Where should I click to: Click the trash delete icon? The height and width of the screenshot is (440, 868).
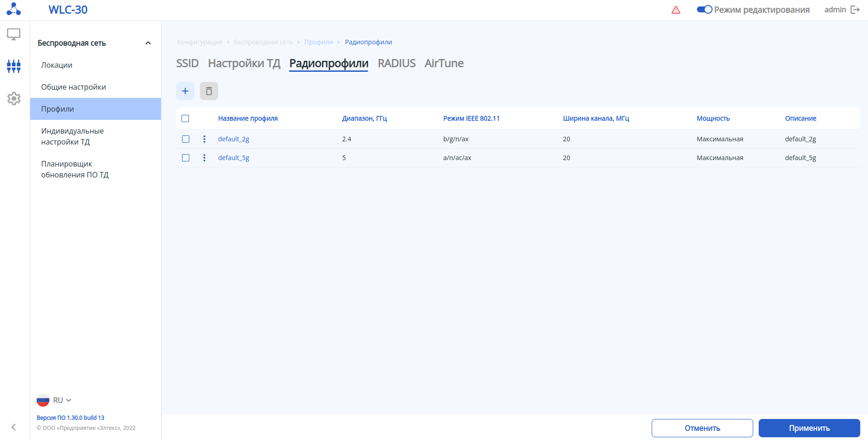pos(209,91)
